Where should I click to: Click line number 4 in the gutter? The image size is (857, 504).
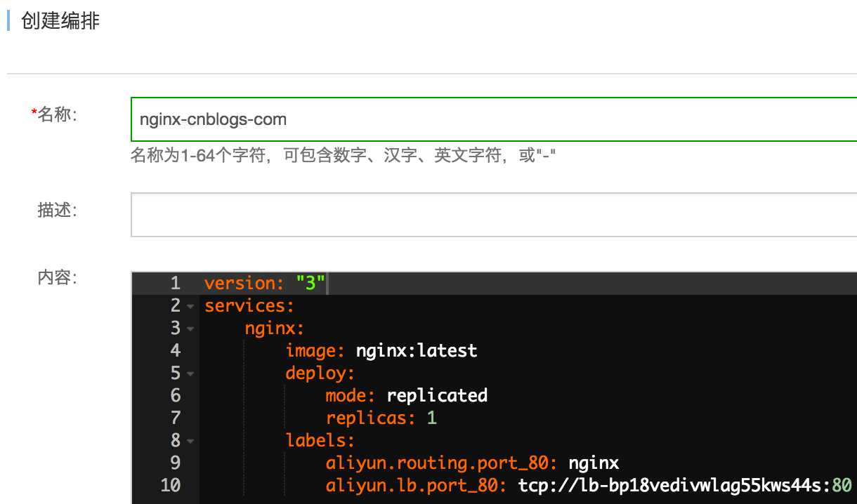pos(175,350)
